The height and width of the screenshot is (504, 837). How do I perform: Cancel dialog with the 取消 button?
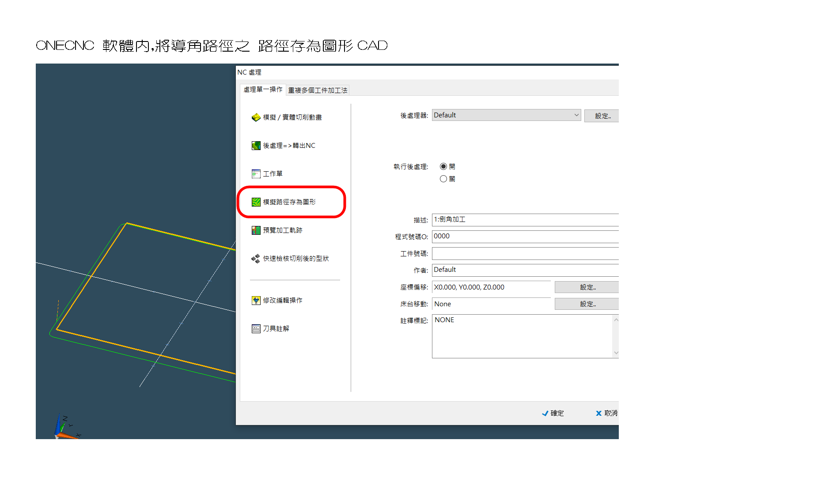pos(606,413)
